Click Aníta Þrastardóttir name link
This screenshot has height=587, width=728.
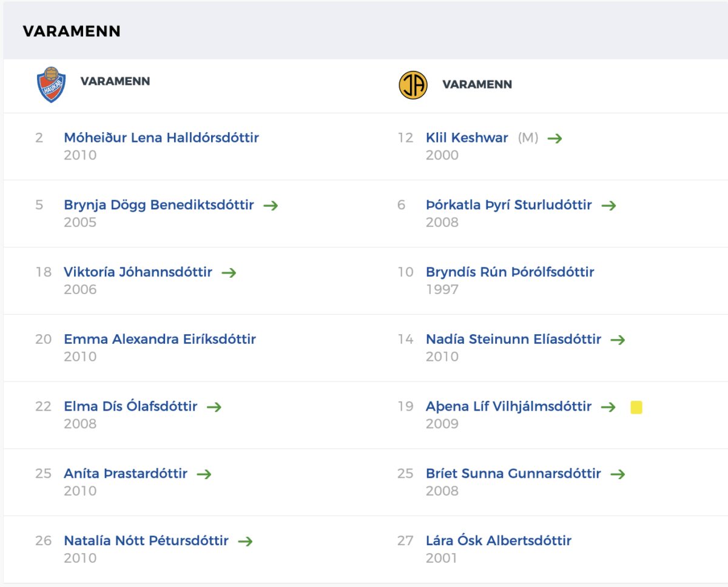(x=126, y=474)
